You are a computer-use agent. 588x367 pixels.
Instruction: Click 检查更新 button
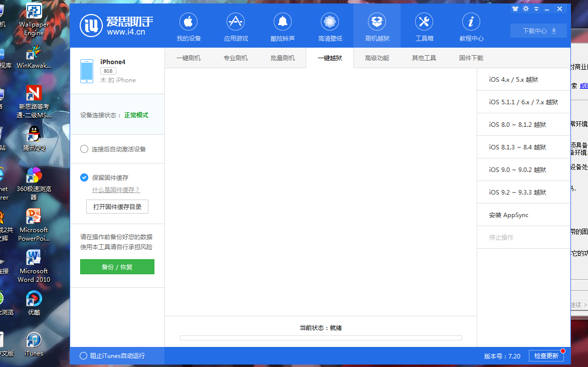pos(546,356)
